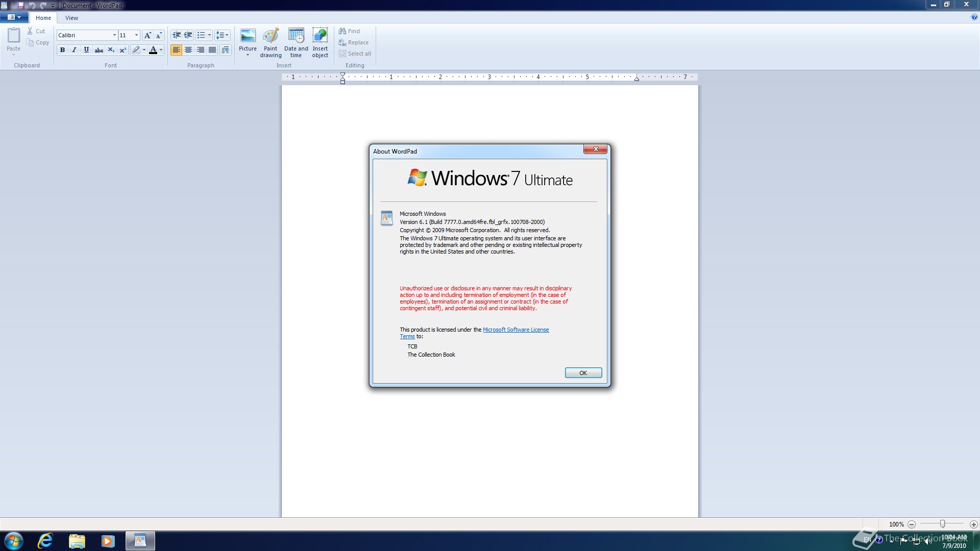Click the Show desktop strip on taskbar
The height and width of the screenshot is (551, 980).
pyautogui.click(x=976, y=541)
